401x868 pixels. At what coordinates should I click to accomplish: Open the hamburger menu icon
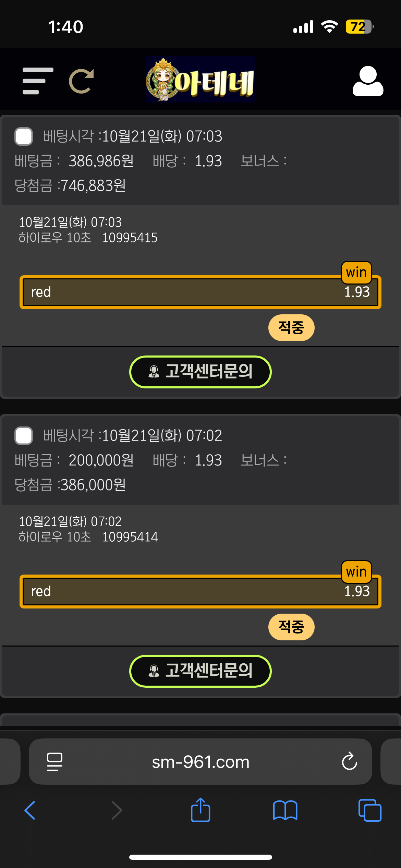point(38,81)
